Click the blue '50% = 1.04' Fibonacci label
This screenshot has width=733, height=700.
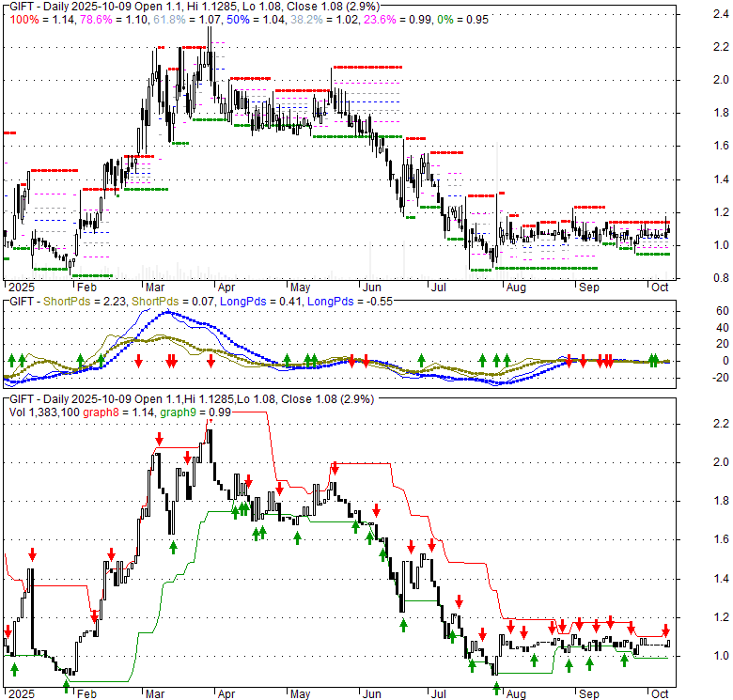pyautogui.click(x=257, y=20)
